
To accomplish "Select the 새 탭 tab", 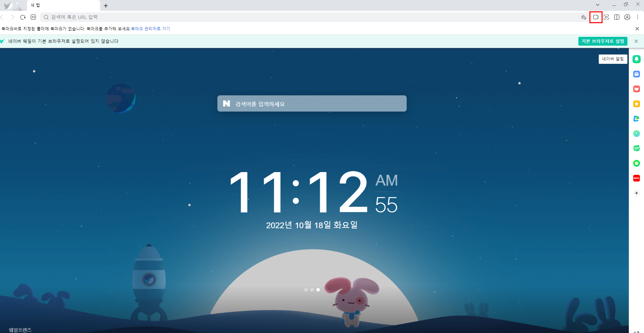I will click(x=64, y=5).
